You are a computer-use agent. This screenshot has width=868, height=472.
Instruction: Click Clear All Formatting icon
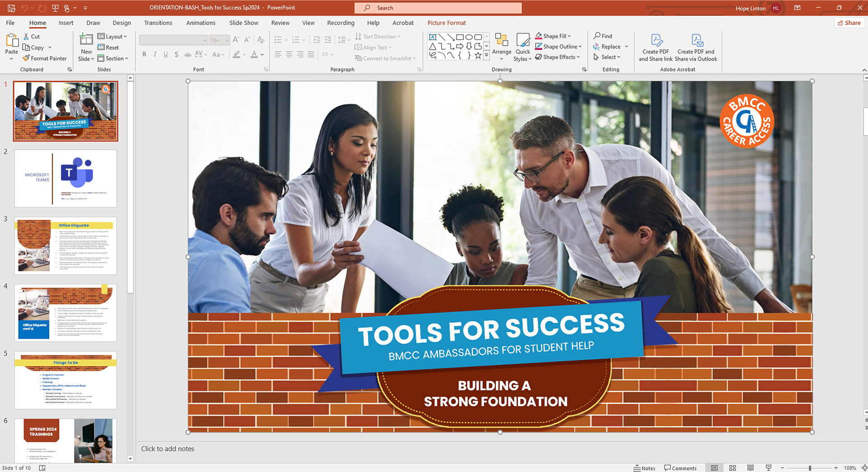(x=261, y=40)
